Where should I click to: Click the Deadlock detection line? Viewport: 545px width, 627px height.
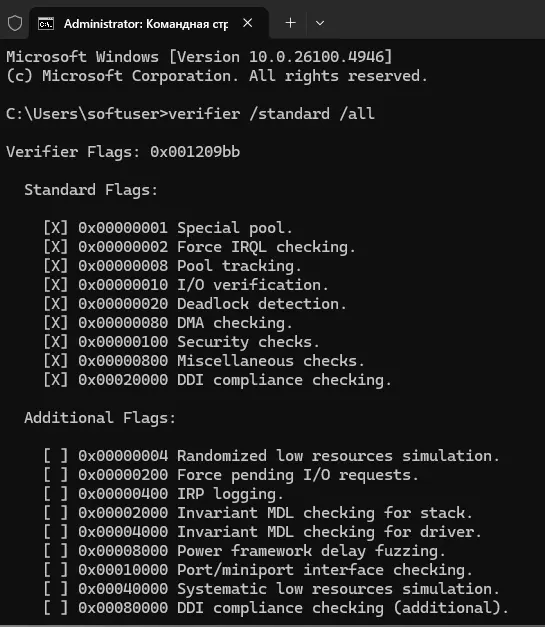tap(195, 304)
